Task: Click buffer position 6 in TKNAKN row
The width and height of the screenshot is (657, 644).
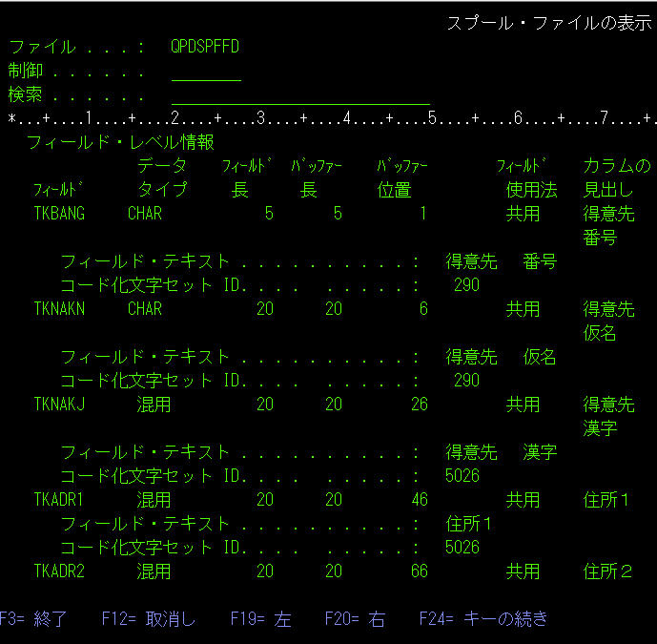Action: click(423, 309)
